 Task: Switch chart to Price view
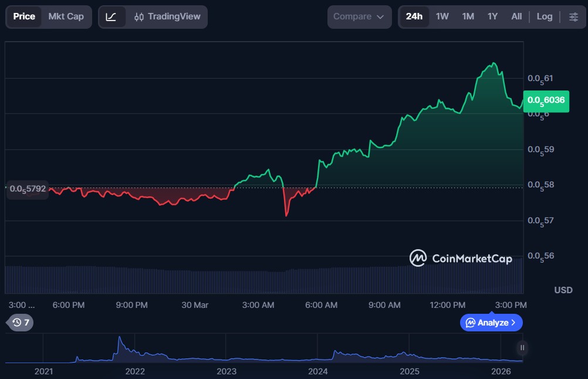point(24,16)
